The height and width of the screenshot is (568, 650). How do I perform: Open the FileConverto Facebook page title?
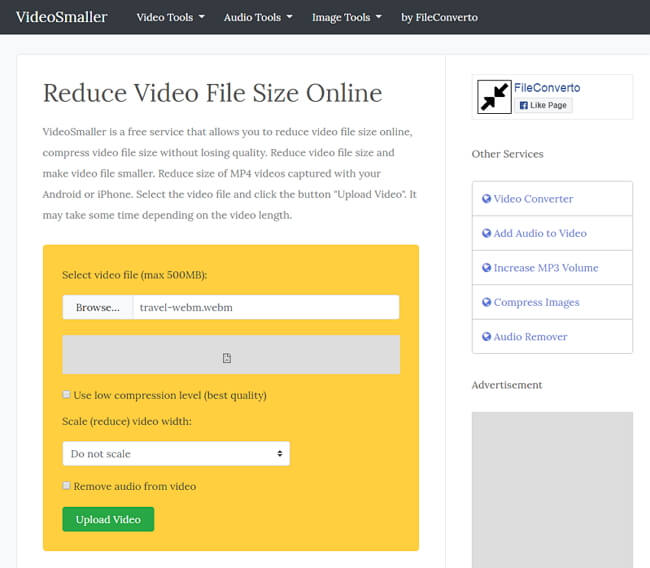coord(547,87)
